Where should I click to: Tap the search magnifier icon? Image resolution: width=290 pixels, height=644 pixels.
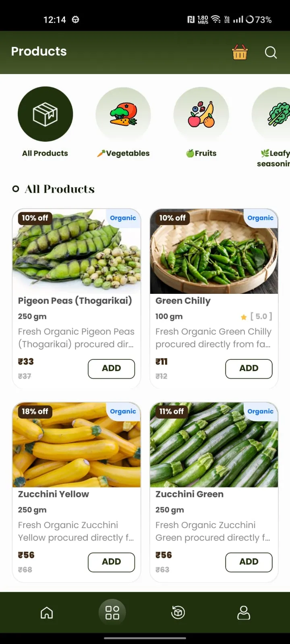(x=271, y=52)
